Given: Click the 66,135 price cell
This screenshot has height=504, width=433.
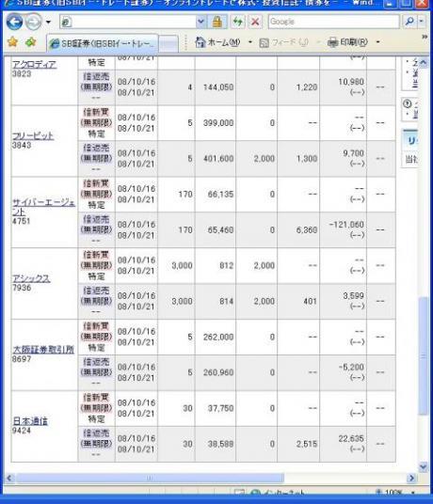Looking at the screenshot, I should [x=220, y=194].
